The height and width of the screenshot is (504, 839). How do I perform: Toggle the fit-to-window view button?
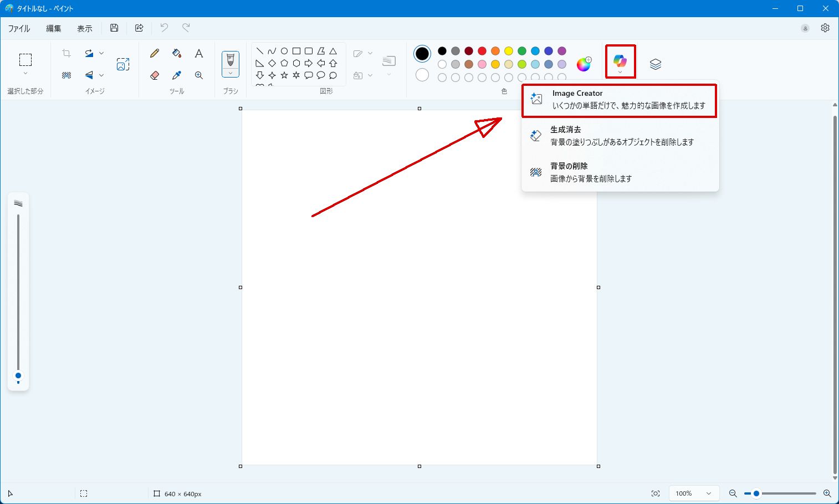point(656,493)
